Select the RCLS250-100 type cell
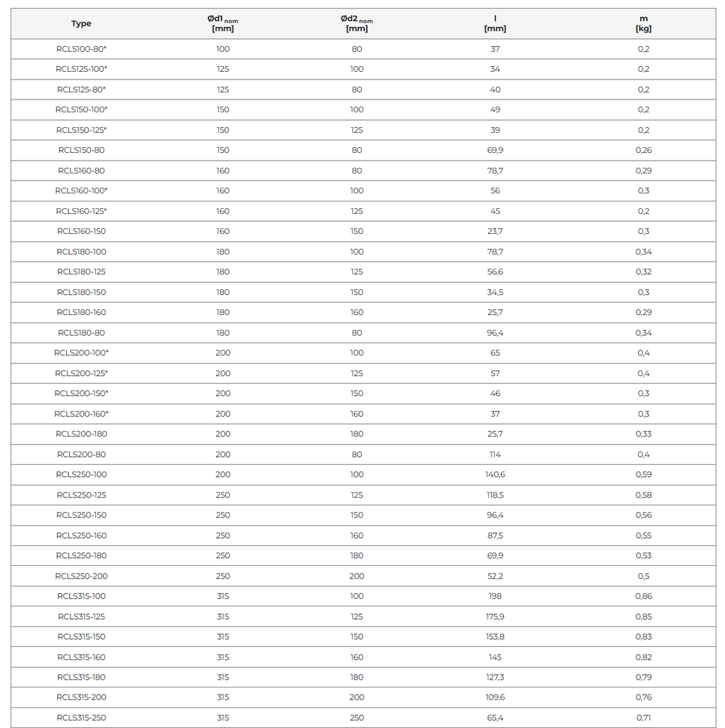Image resolution: width=725 pixels, height=728 pixels. pos(81,474)
